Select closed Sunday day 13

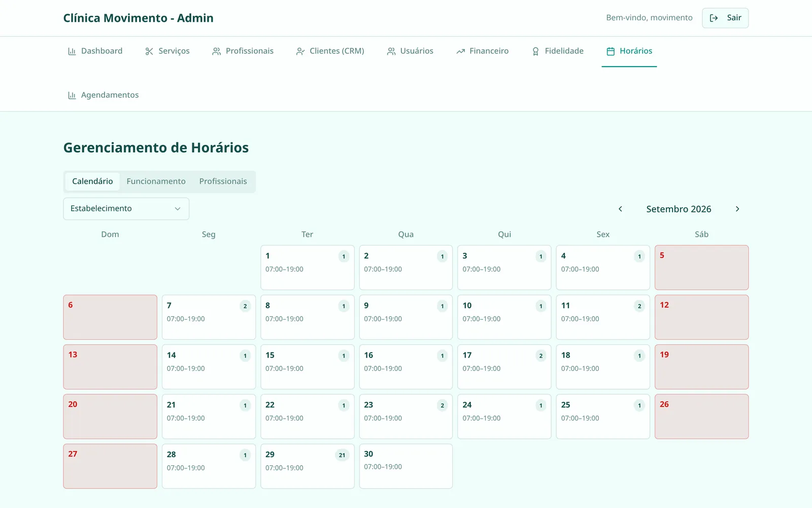(x=110, y=367)
